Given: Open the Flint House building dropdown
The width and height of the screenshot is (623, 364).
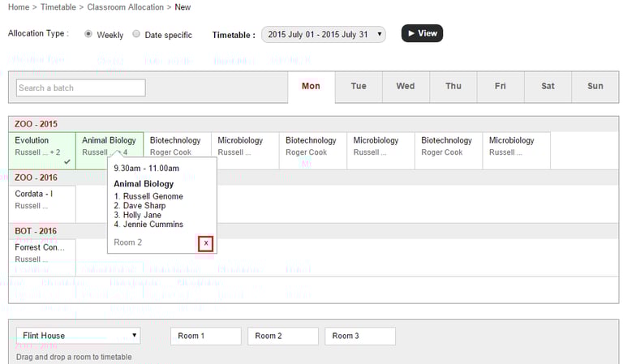Looking at the screenshot, I should (78, 336).
